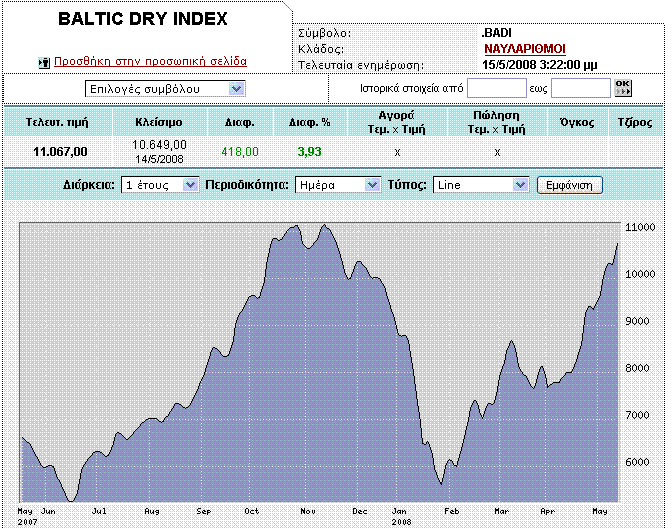The image size is (666, 528).
Task: Click the 11.067,00 last price value
Action: [61, 152]
